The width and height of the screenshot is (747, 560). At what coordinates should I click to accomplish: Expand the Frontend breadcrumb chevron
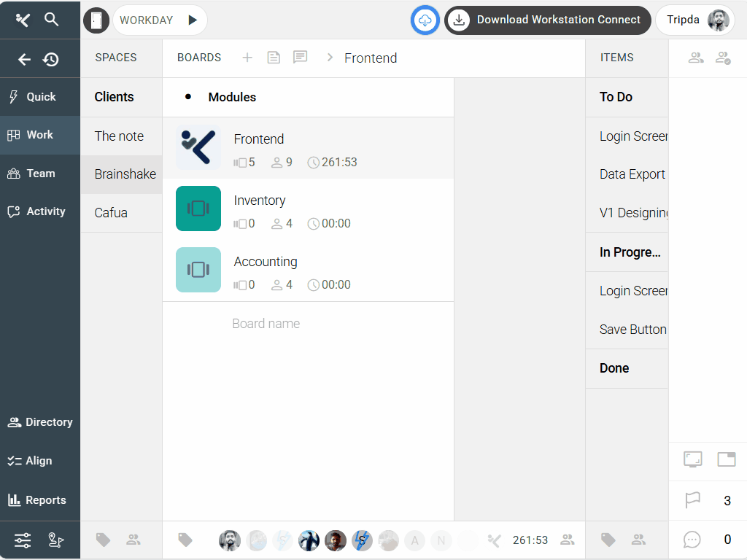(330, 58)
